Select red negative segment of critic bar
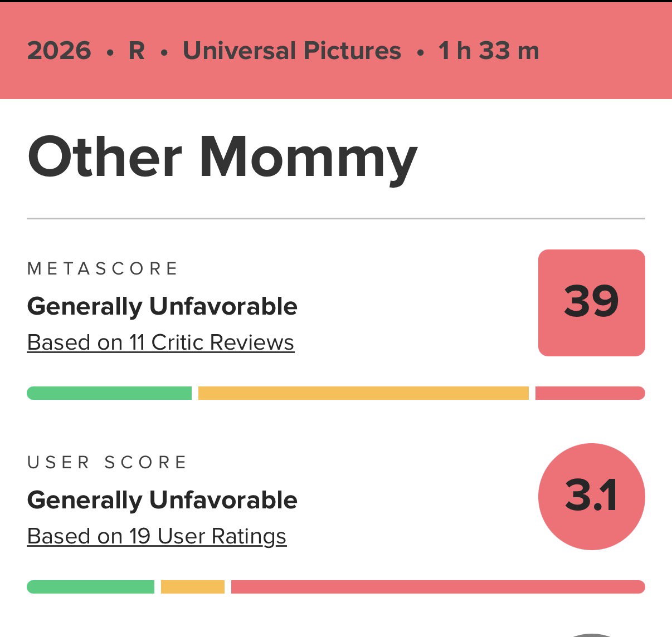 (590, 393)
